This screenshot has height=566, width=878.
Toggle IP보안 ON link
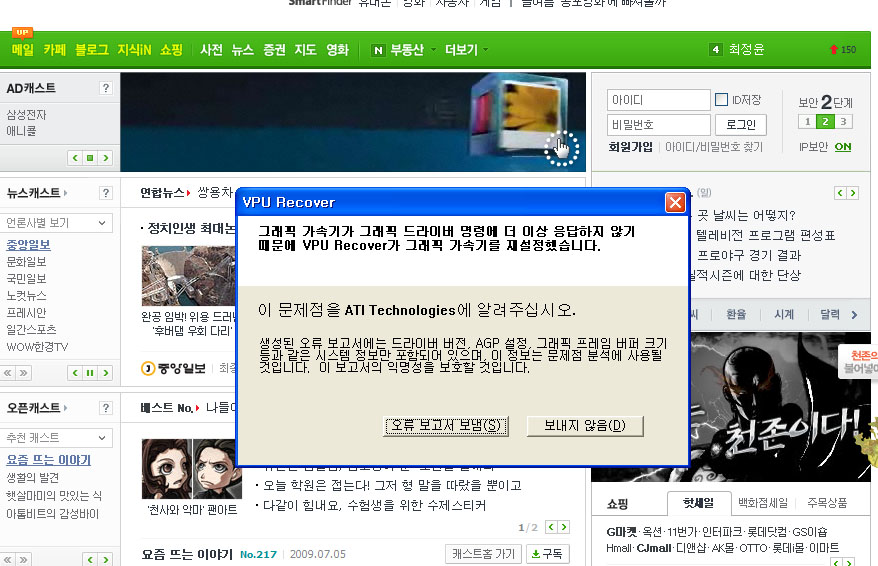(843, 147)
